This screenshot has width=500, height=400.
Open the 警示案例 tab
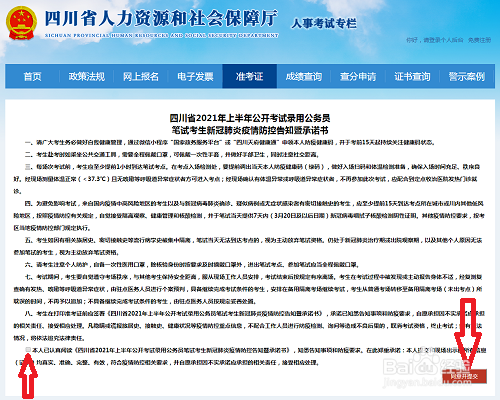[x=467, y=77]
